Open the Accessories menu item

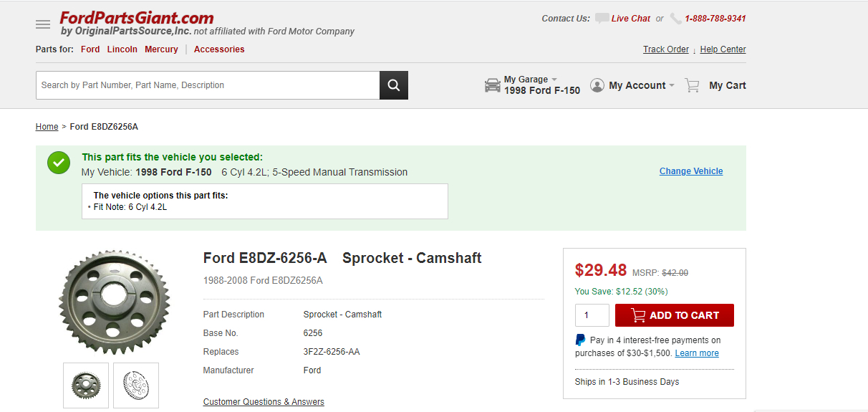[219, 49]
